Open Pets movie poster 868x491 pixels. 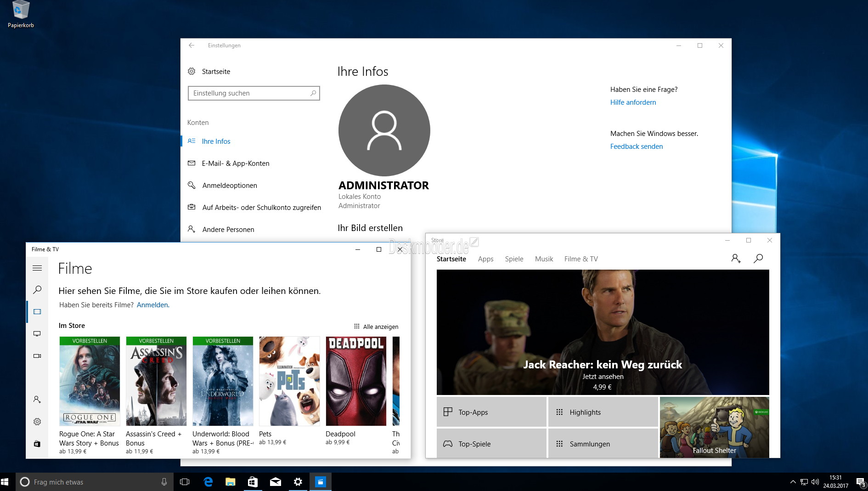[289, 381]
